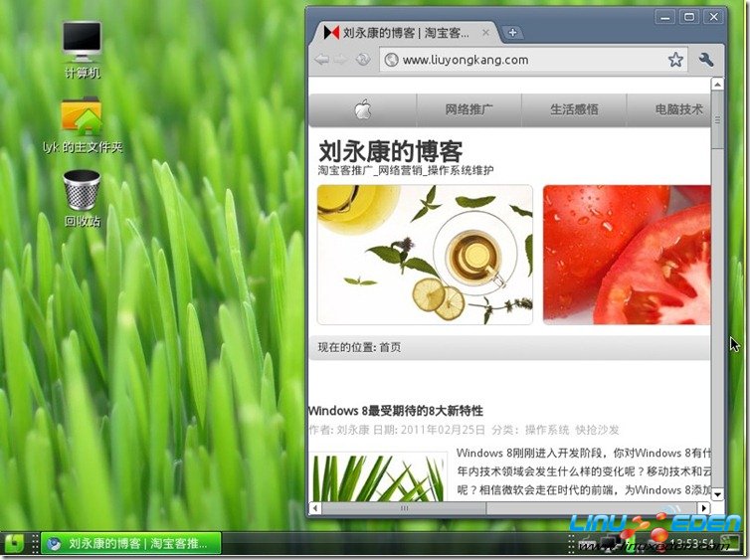
Task: Open the 操作系统 category link
Action: pyautogui.click(x=547, y=430)
